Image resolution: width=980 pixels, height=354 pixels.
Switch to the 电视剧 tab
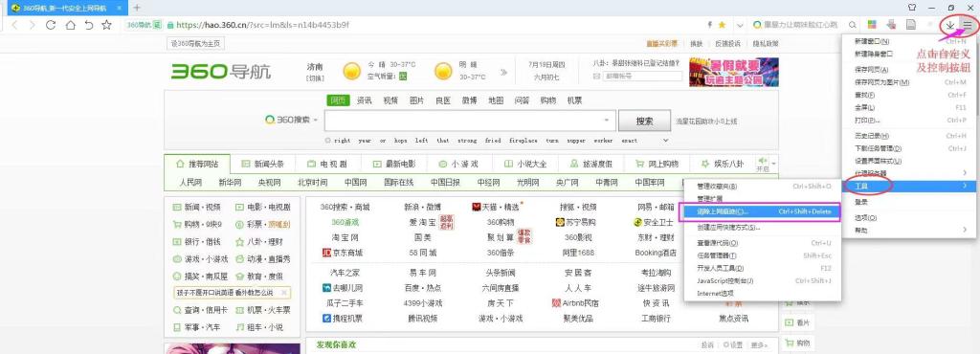click(327, 165)
